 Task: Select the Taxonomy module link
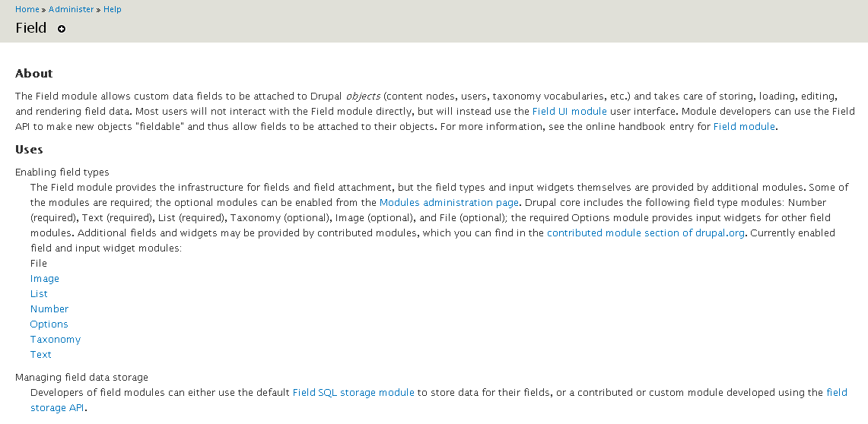[56, 340]
